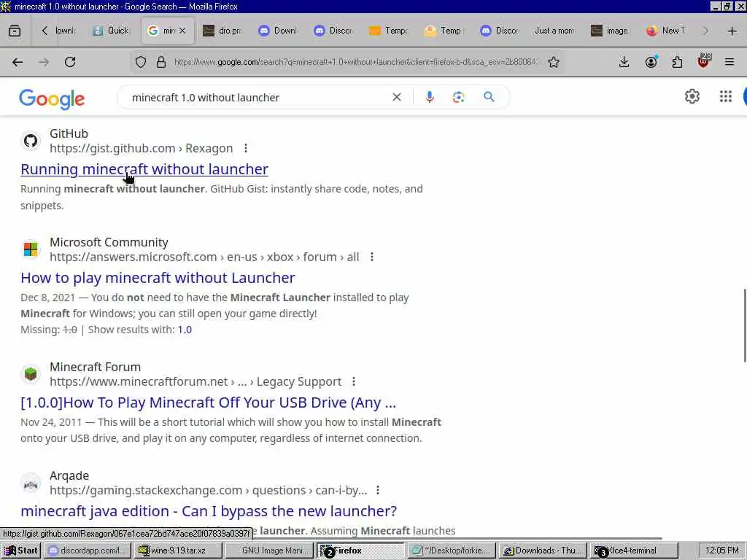Image resolution: width=747 pixels, height=560 pixels.
Task: Show results with 1.0 link
Action: (x=185, y=330)
